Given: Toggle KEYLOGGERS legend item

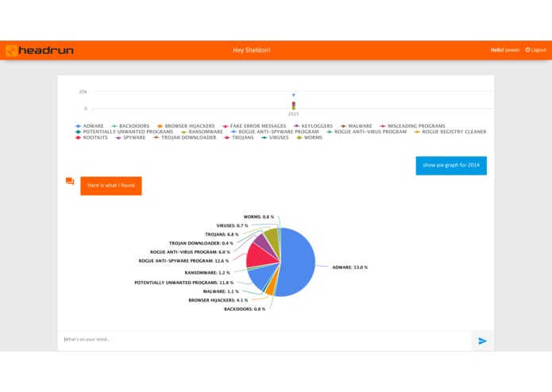Looking at the screenshot, I should (x=313, y=126).
